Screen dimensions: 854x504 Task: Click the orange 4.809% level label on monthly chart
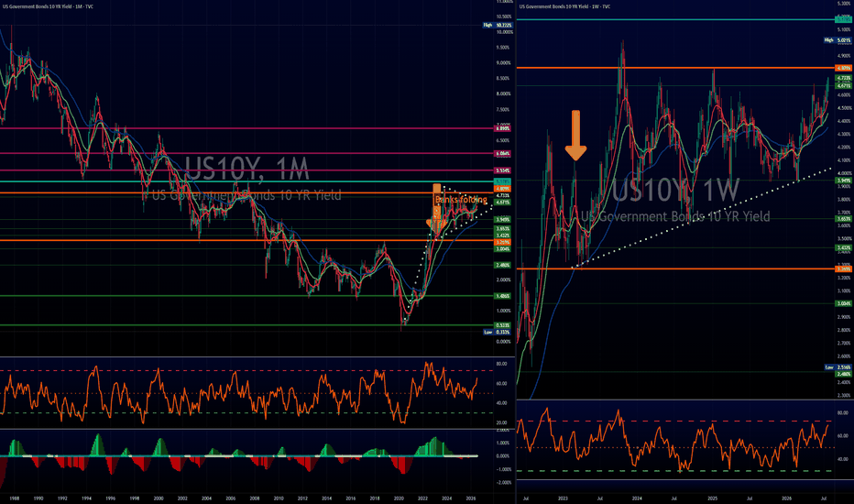tap(502, 189)
